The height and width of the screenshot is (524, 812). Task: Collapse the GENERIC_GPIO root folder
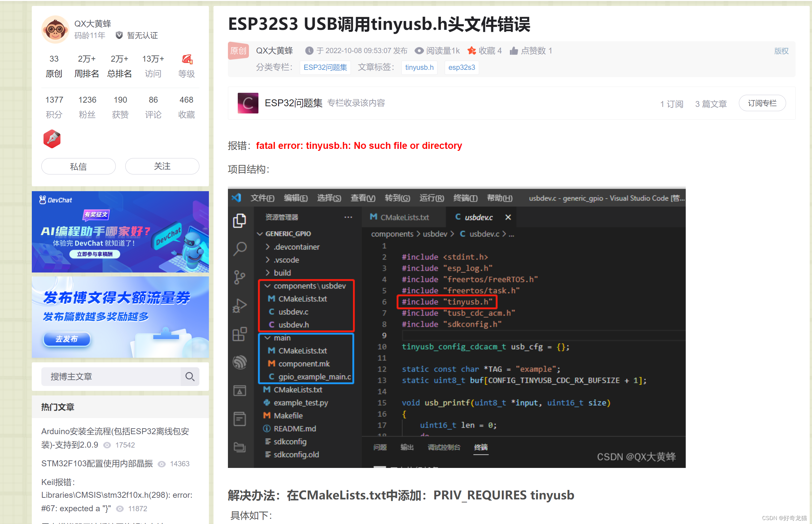click(260, 234)
